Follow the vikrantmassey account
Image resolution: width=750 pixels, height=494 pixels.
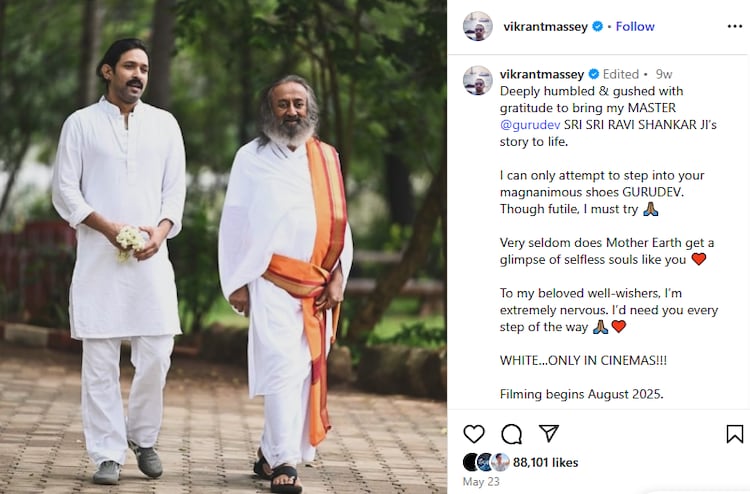click(635, 26)
